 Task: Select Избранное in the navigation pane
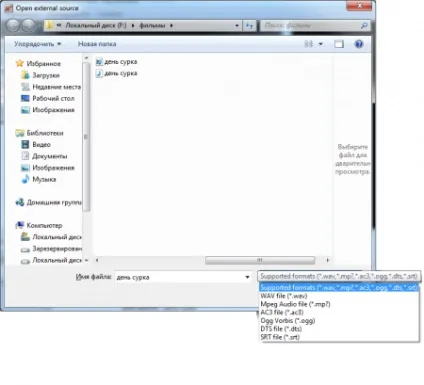point(39,63)
